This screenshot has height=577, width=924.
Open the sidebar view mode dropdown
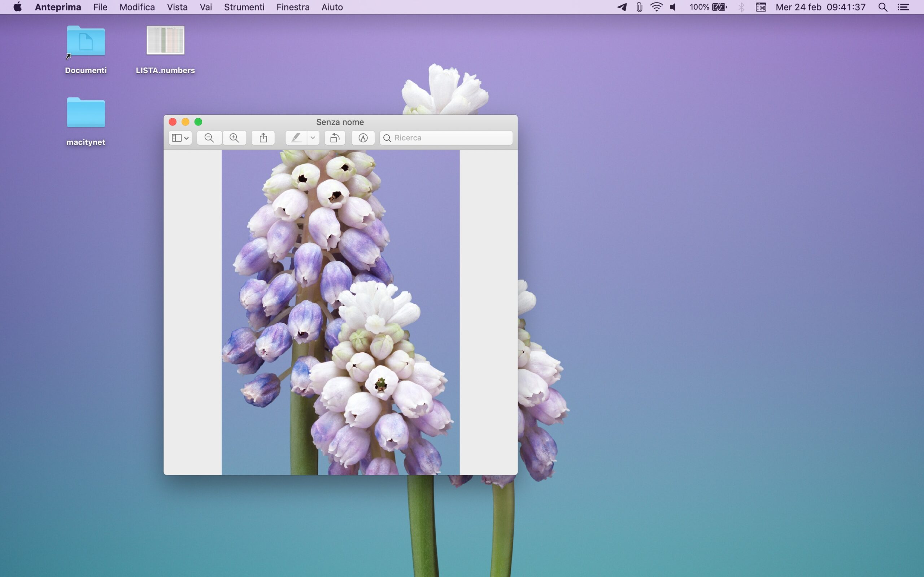[180, 138]
